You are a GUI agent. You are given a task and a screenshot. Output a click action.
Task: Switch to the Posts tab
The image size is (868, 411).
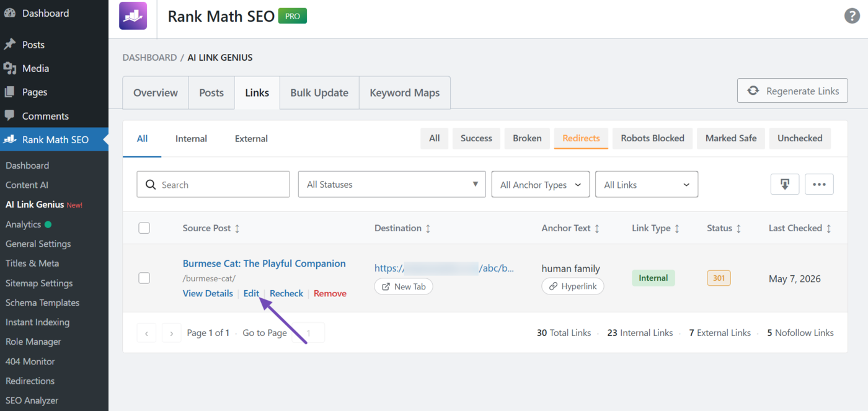coord(211,92)
